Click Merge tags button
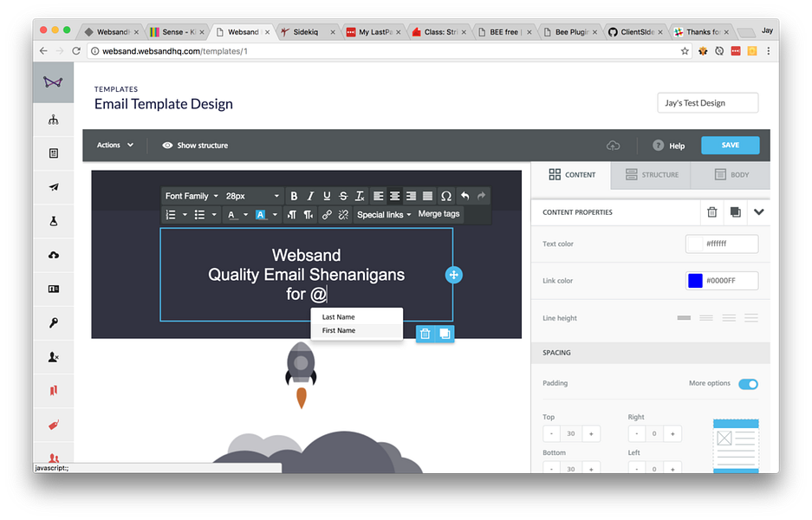This screenshot has width=812, height=520. click(438, 214)
